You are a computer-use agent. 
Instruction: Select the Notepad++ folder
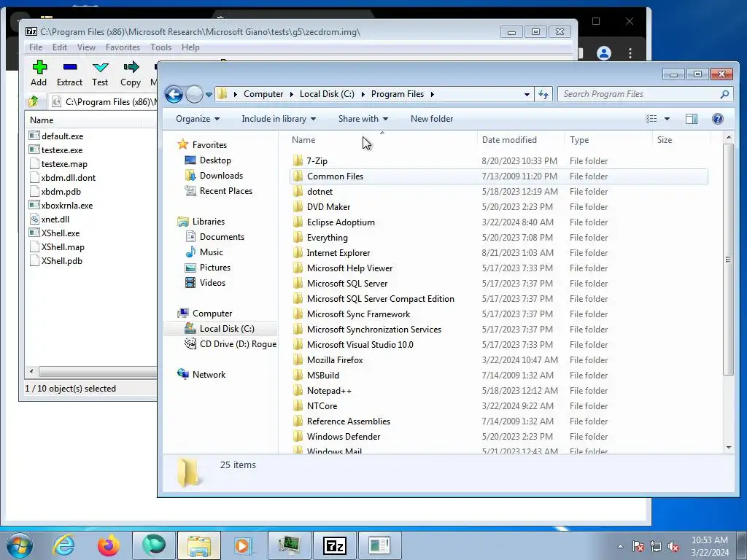click(x=498, y=391)
